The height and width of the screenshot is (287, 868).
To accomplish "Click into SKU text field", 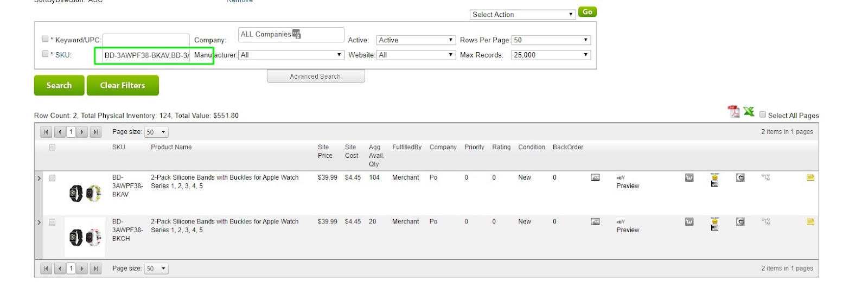I will [146, 55].
